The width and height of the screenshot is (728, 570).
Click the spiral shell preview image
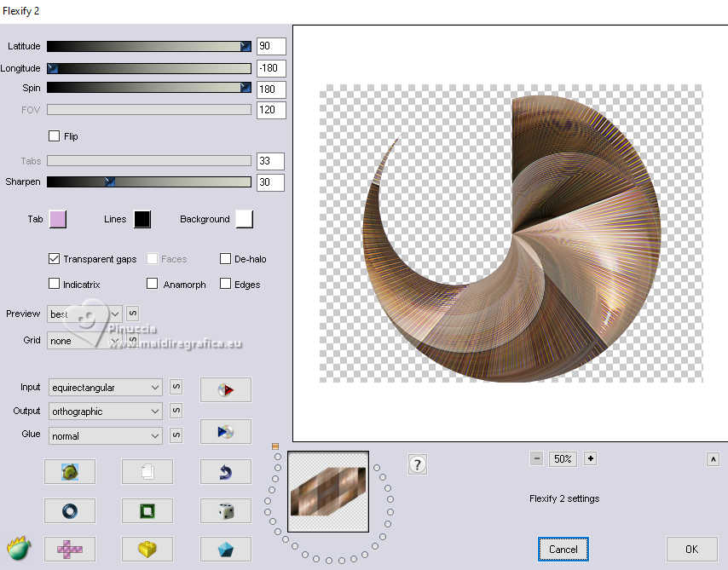(511, 238)
